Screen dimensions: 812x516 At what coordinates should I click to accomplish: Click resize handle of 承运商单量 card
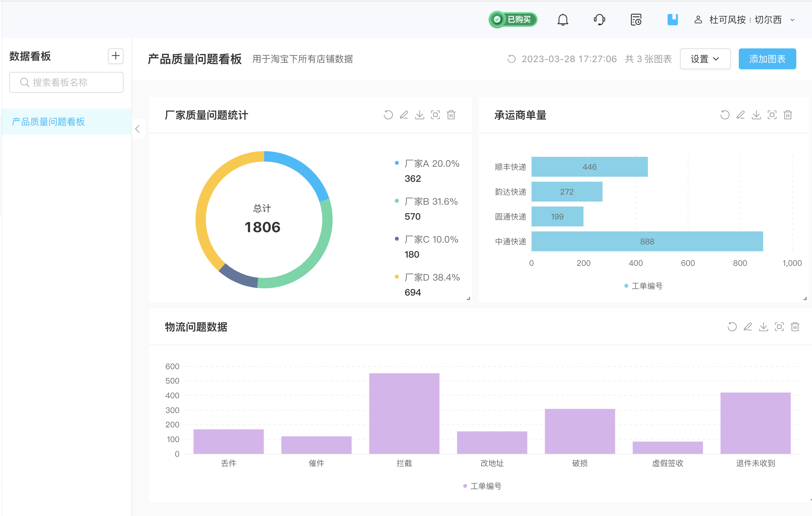pyautogui.click(x=805, y=299)
